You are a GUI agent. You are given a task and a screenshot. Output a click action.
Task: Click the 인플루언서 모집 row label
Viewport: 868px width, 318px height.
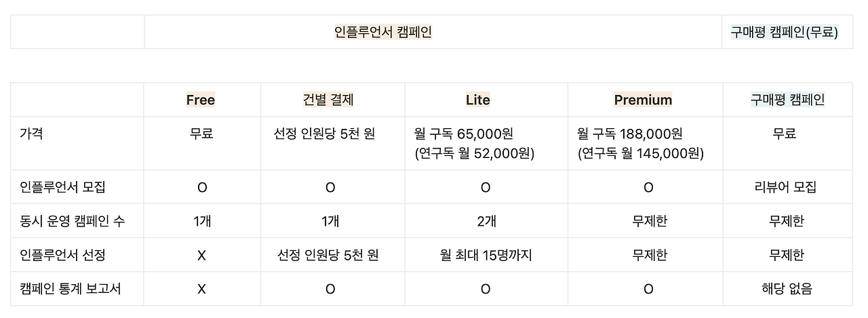tap(77, 187)
